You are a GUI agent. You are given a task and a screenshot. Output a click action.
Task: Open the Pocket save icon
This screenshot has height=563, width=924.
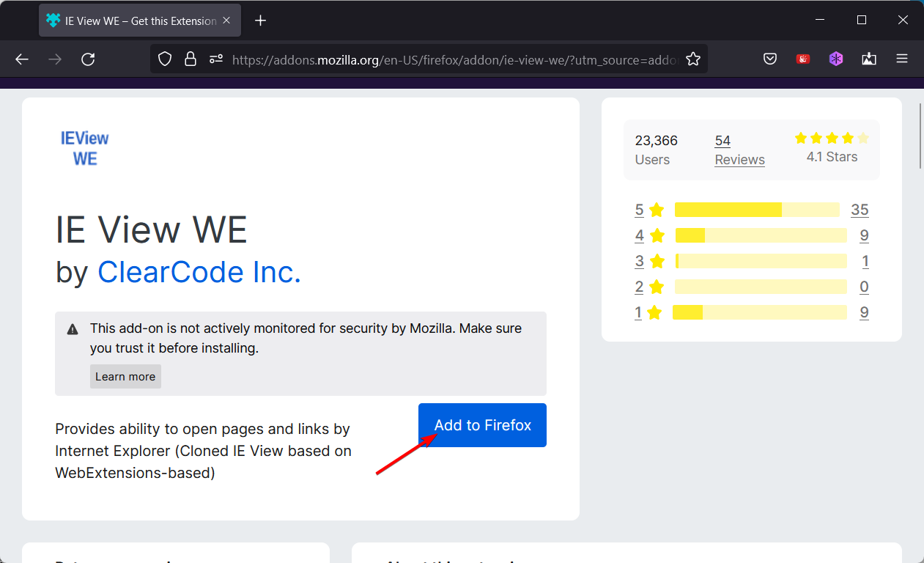point(770,59)
